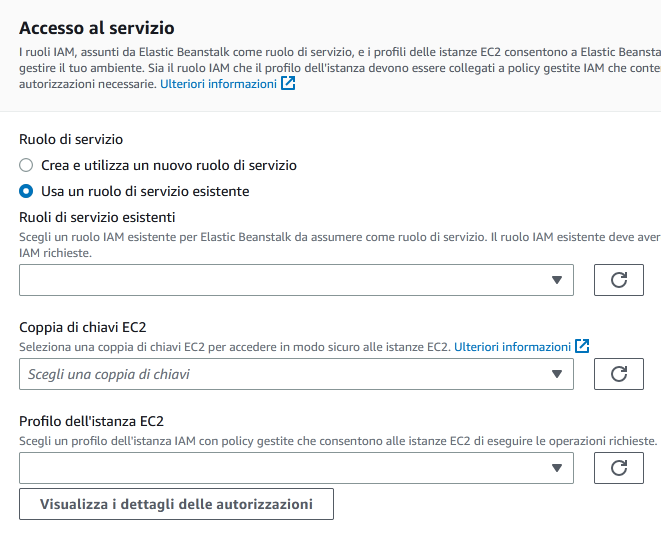Image resolution: width=661 pixels, height=536 pixels.
Task: Refresh the EC2 key pair list
Action: [x=618, y=374]
